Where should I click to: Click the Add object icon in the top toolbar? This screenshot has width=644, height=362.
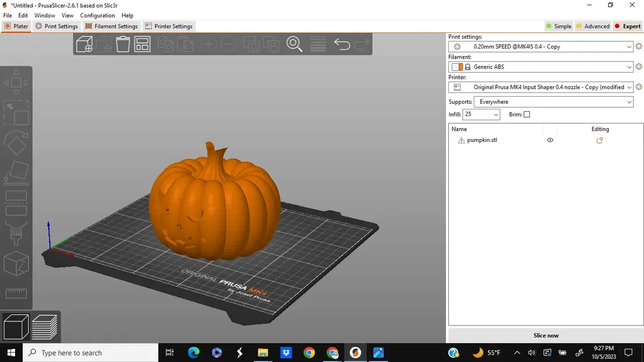click(x=85, y=43)
